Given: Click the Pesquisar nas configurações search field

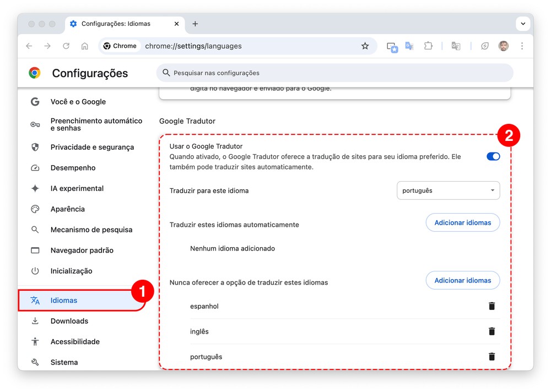Looking at the screenshot, I should pyautogui.click(x=336, y=73).
